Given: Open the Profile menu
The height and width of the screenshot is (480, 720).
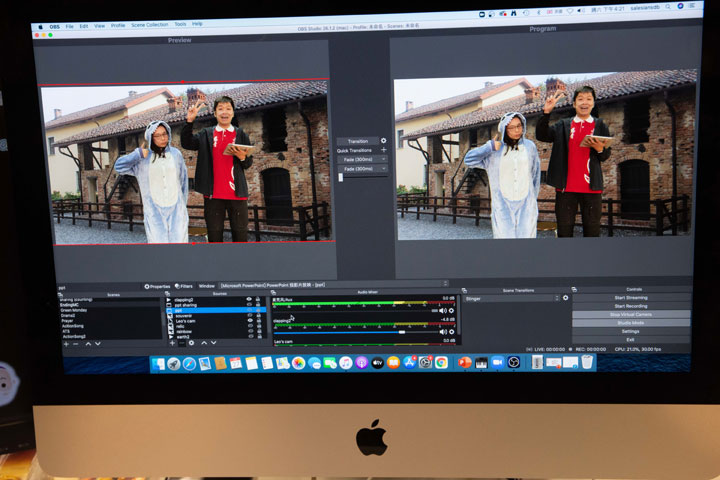Looking at the screenshot, I should tap(118, 23).
